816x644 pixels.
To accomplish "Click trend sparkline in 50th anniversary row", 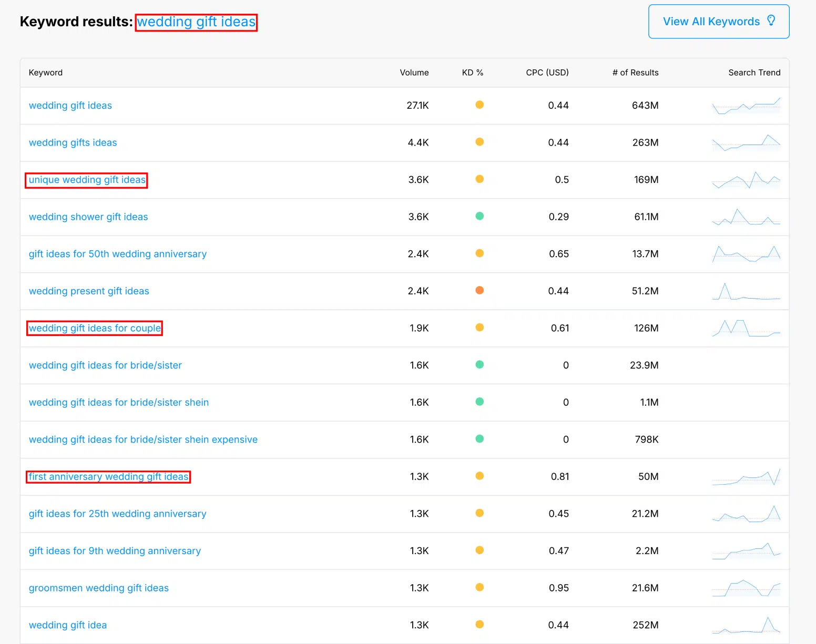I will coord(747,254).
